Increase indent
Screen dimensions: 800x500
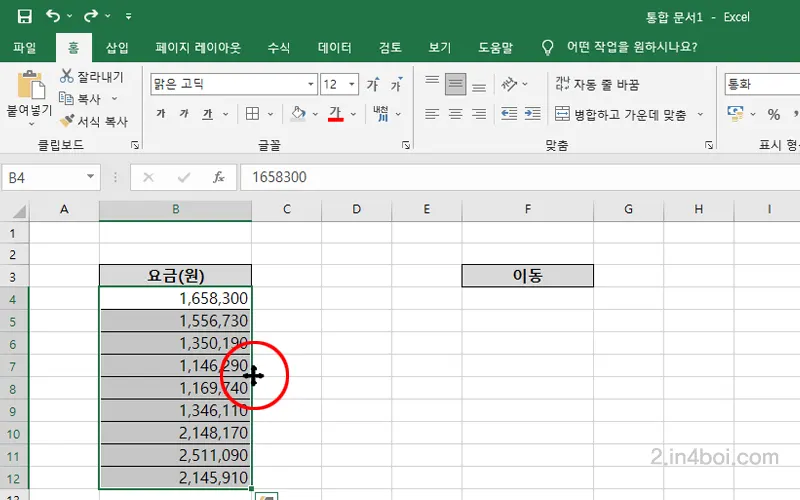point(532,114)
